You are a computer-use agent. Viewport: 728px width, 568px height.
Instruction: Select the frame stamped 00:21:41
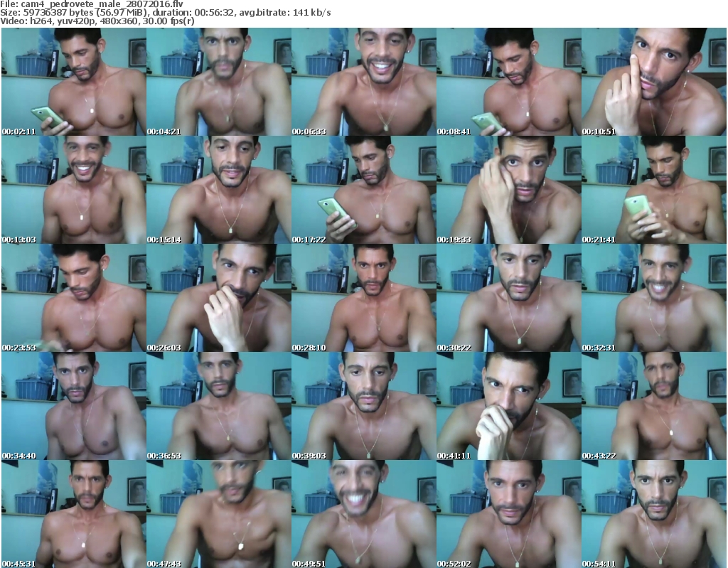click(x=654, y=190)
